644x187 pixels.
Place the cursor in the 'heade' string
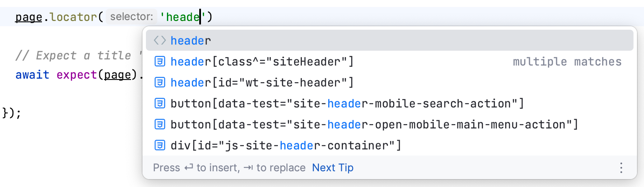click(x=184, y=17)
